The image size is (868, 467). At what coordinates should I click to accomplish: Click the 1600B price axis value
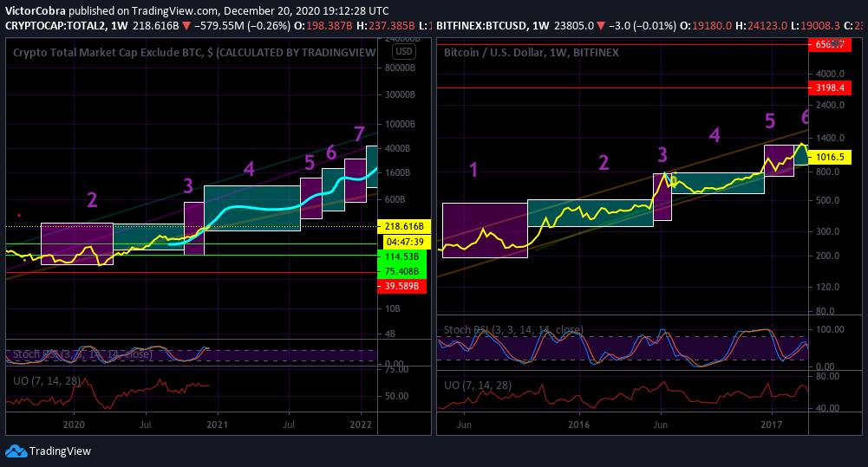397,172
